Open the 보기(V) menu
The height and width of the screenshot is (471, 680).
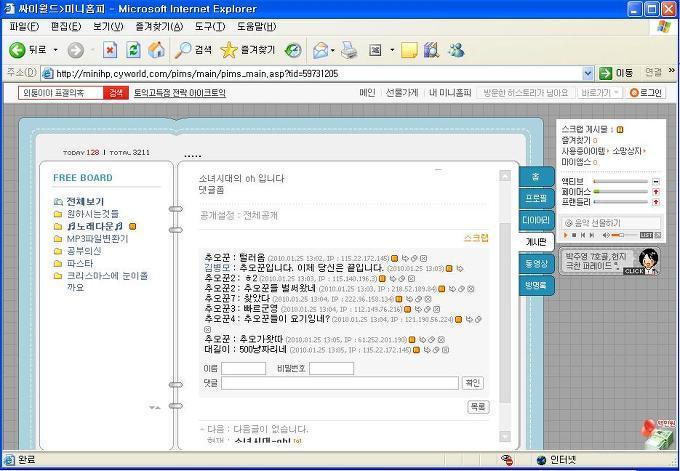pos(108,27)
